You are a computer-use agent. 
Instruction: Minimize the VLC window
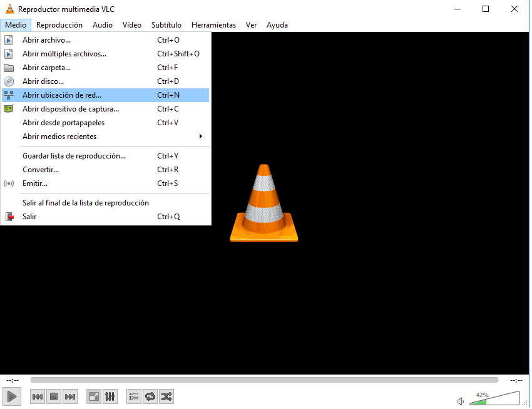[x=458, y=9]
